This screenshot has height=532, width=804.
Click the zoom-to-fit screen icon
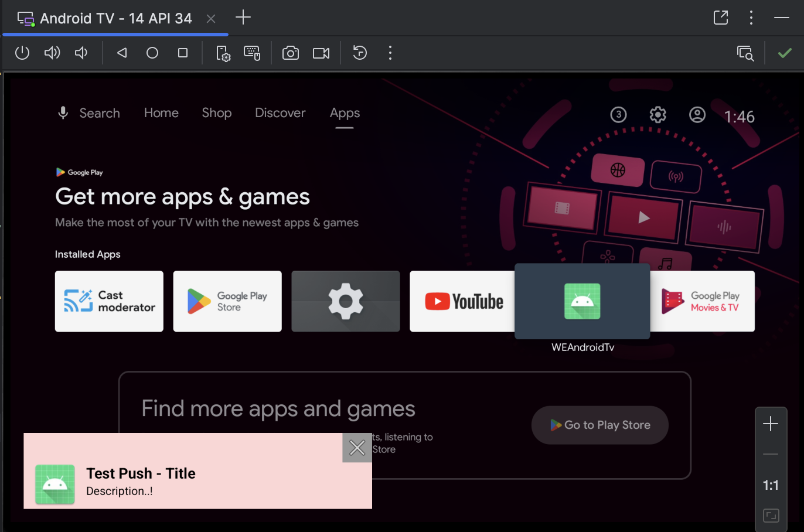(771, 516)
